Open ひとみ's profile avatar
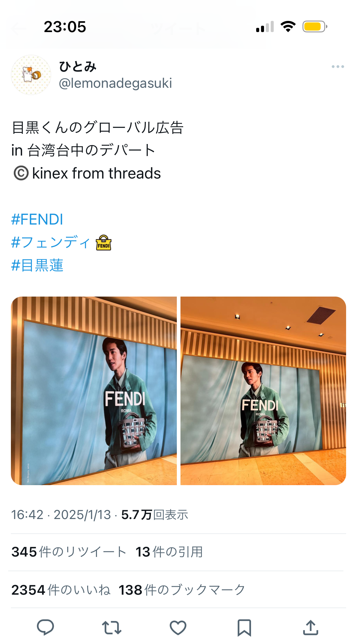 click(31, 75)
